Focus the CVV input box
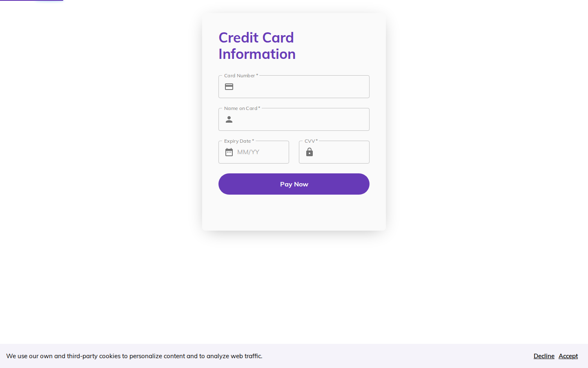 334,152
